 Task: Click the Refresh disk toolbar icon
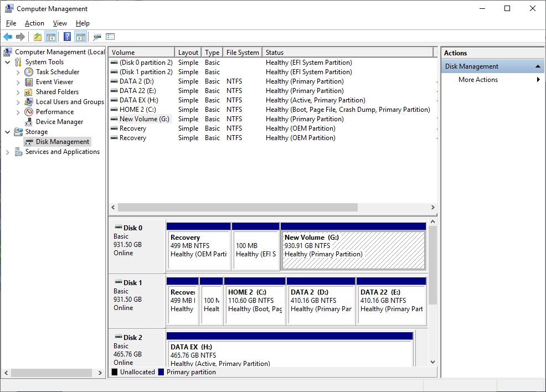pos(97,37)
